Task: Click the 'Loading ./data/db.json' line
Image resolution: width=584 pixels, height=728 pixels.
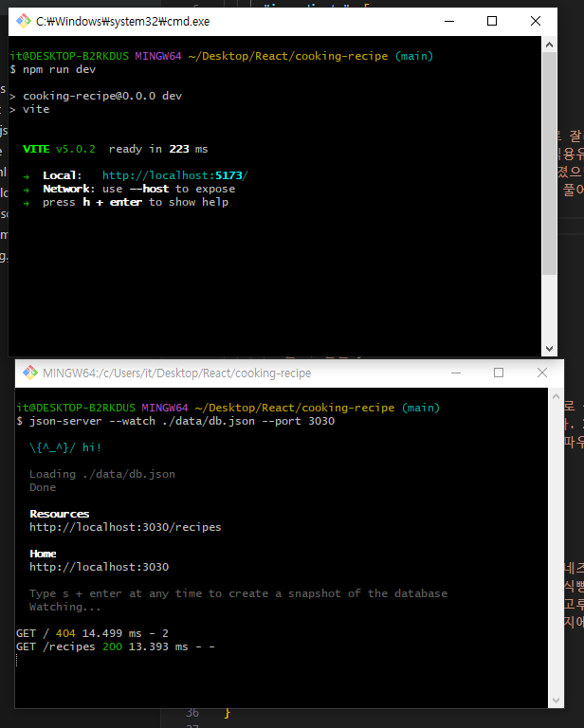Action: pyautogui.click(x=102, y=474)
